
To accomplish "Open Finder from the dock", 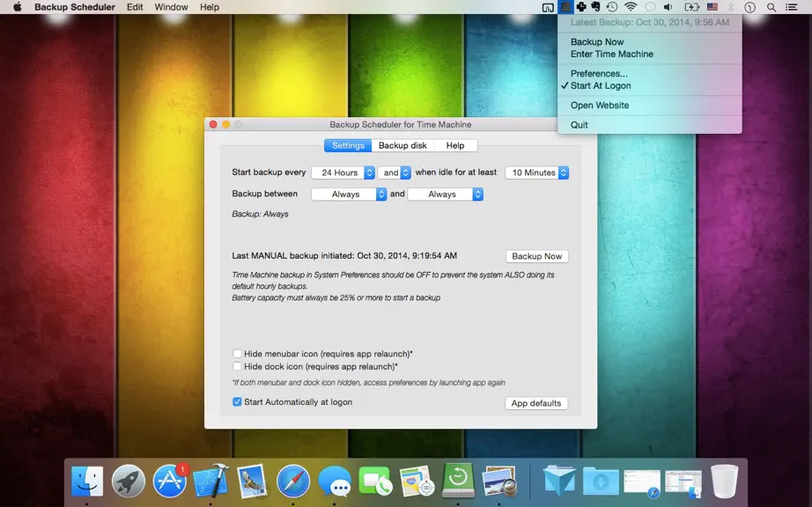I will tap(87, 481).
